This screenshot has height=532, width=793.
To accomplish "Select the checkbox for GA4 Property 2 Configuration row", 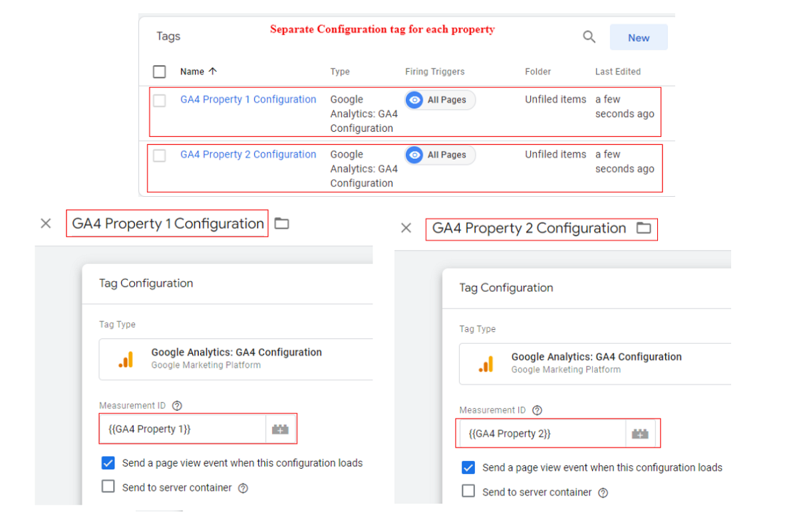I will [158, 154].
